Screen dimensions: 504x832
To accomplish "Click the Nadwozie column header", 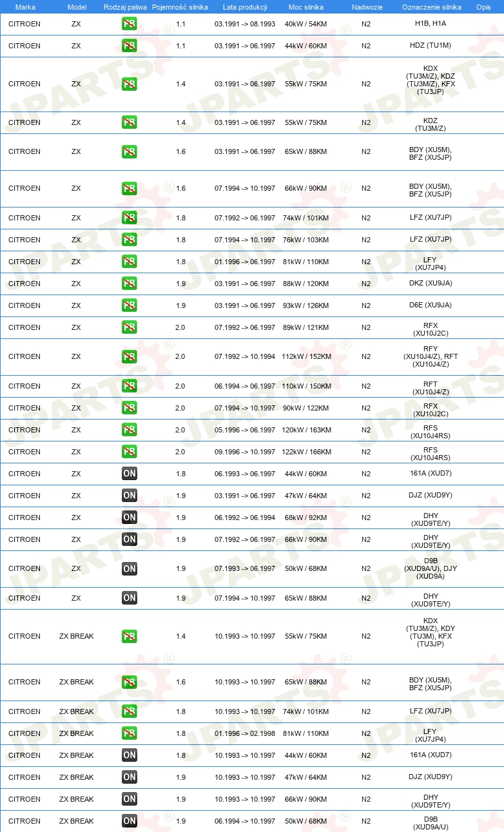I will pos(367,7).
